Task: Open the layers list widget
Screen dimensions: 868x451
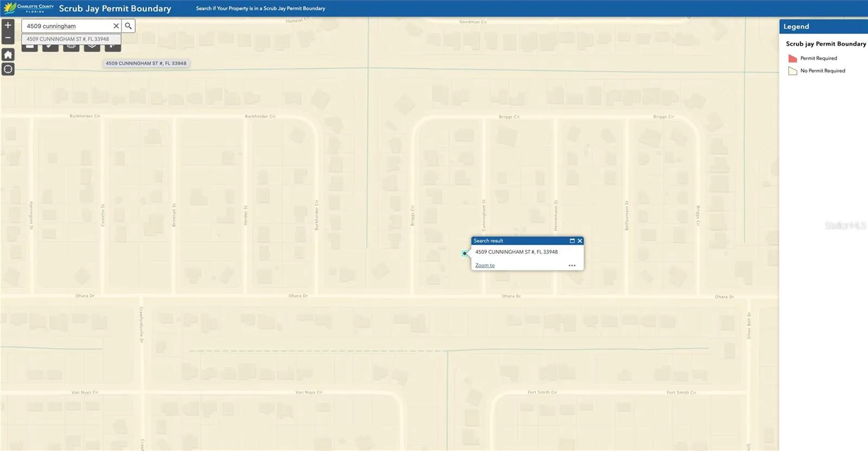Action: [x=92, y=47]
